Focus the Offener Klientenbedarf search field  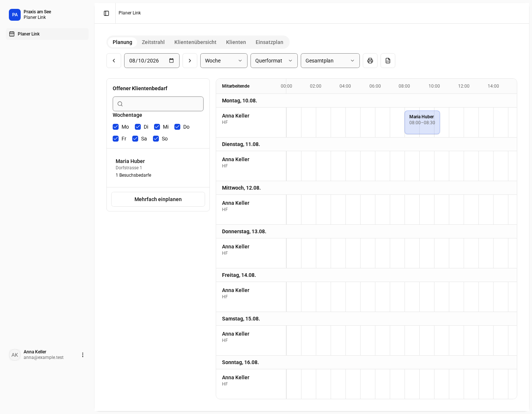pyautogui.click(x=158, y=104)
